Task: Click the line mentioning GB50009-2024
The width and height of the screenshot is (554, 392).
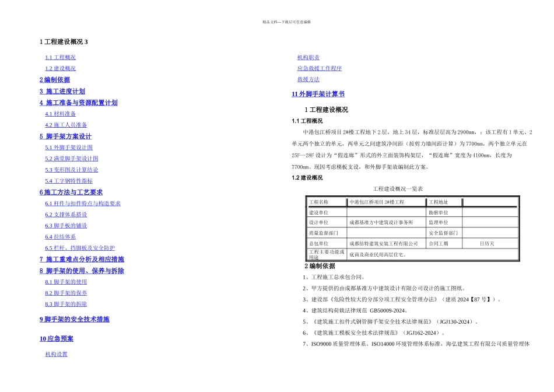Action: (x=356, y=311)
